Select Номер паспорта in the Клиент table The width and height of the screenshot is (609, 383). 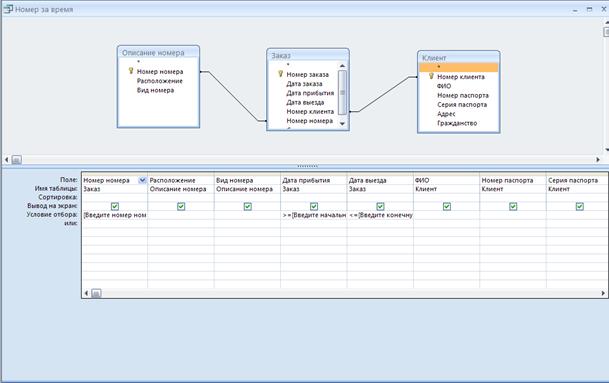(x=463, y=95)
